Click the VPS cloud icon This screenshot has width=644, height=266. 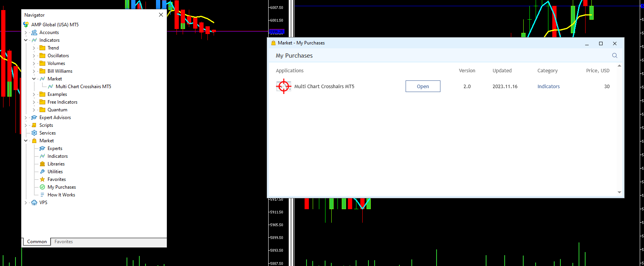pos(34,203)
